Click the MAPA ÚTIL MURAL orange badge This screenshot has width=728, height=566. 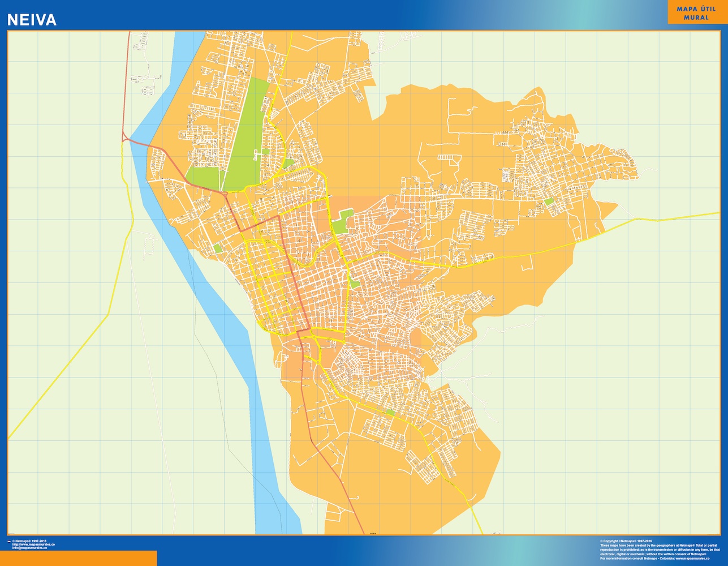(x=696, y=13)
